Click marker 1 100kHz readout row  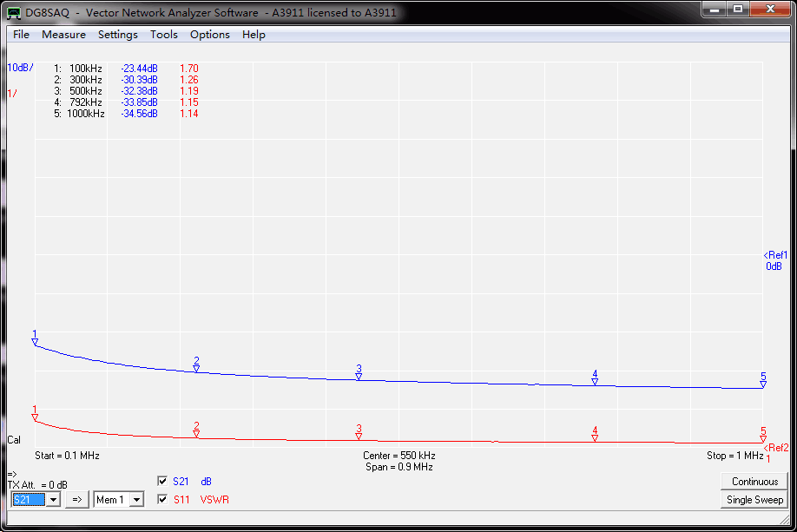click(x=126, y=68)
